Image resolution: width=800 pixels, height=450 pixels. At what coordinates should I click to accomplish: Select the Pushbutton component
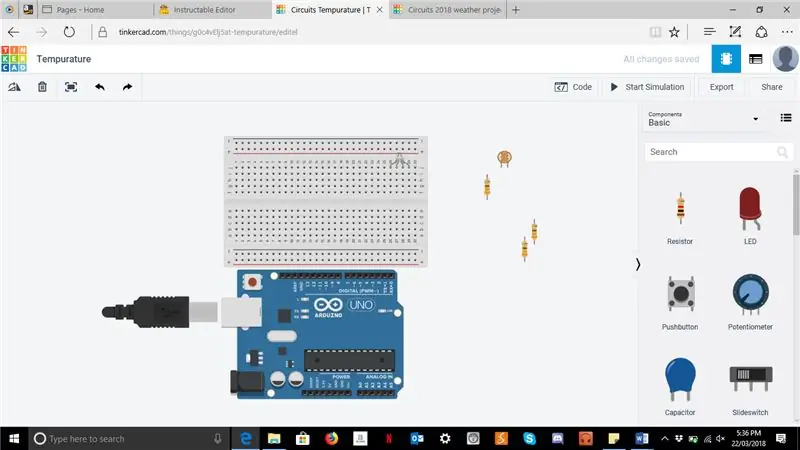[x=680, y=303]
